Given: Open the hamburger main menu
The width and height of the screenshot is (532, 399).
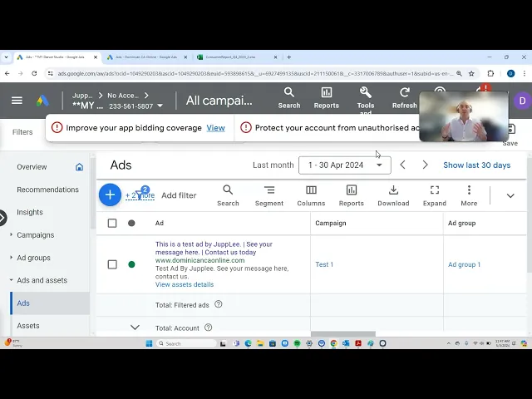Looking at the screenshot, I should point(17,101).
